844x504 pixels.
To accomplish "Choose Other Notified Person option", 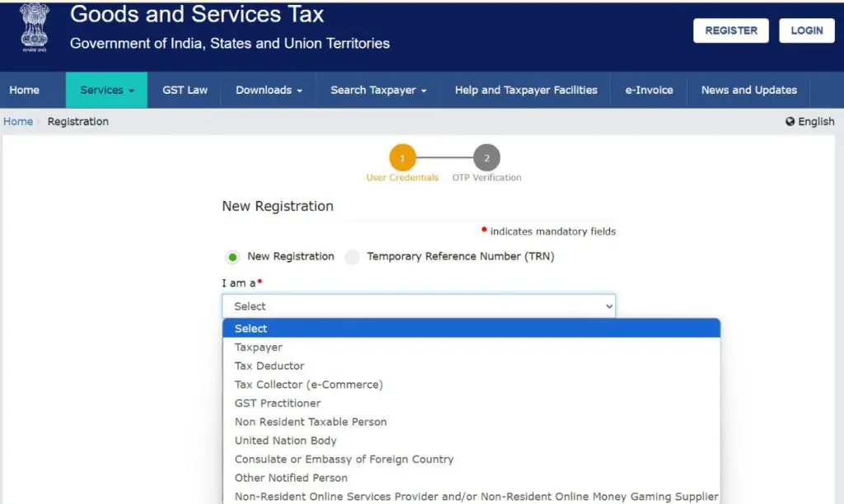I will click(471, 478).
